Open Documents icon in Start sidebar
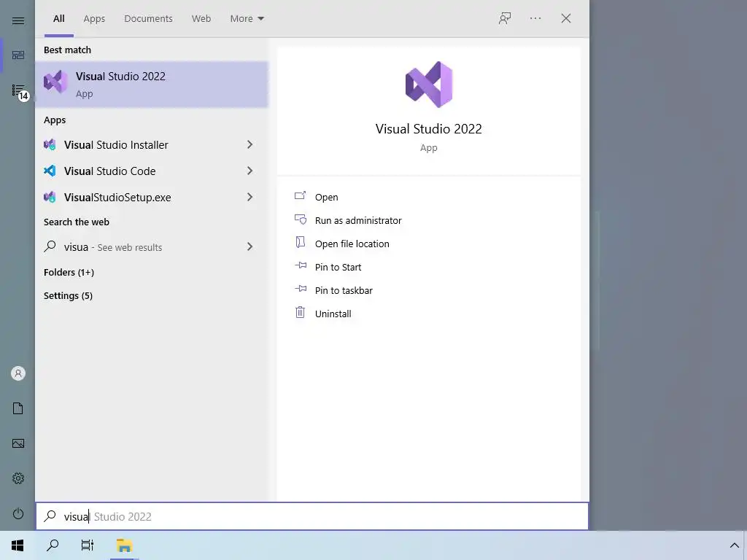The height and width of the screenshot is (560, 747). (18, 408)
